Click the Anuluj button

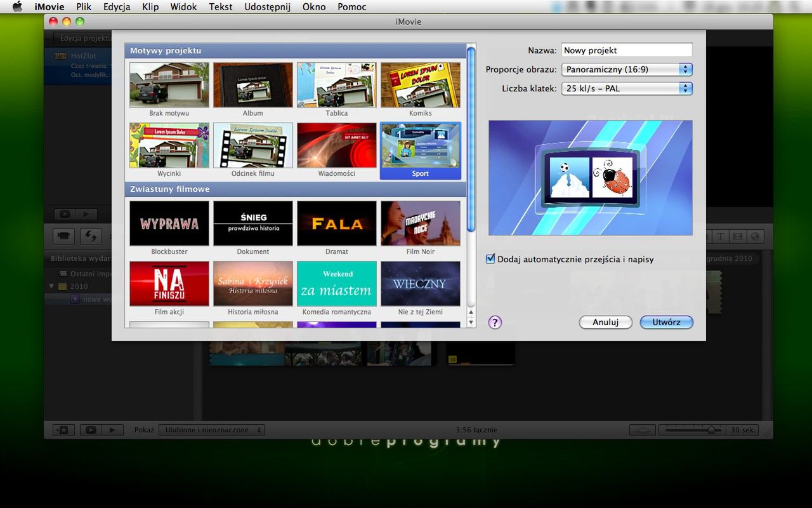(605, 322)
